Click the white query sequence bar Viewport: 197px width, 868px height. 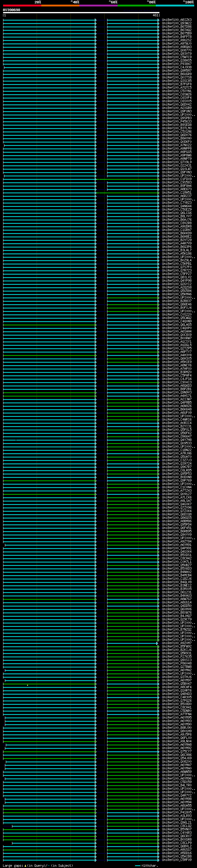[x=81, y=12]
